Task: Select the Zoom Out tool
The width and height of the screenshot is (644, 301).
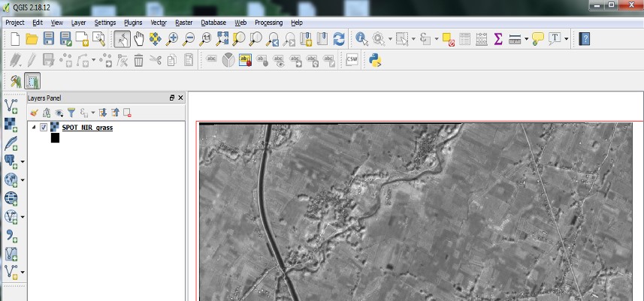Action: pos(189,39)
